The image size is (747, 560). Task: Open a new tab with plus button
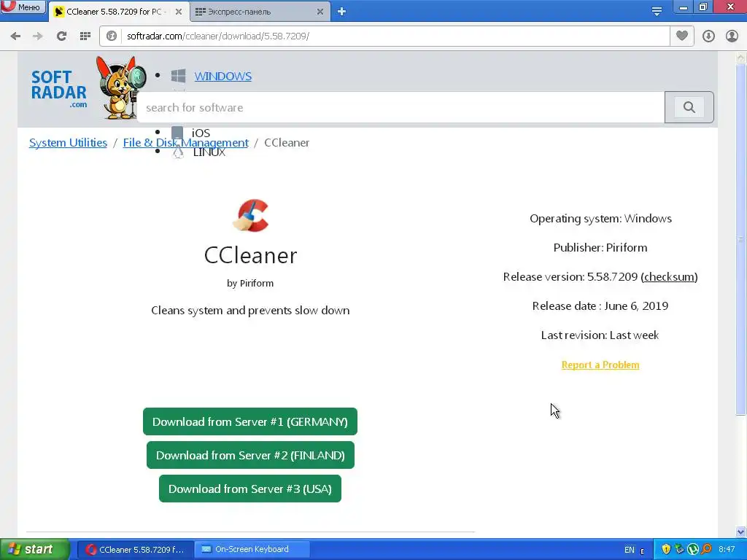coord(341,12)
